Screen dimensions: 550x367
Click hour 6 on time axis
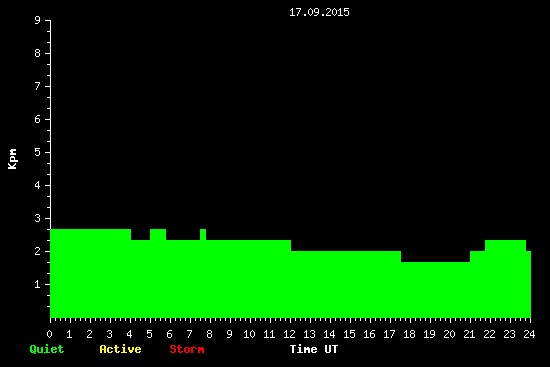click(x=169, y=334)
